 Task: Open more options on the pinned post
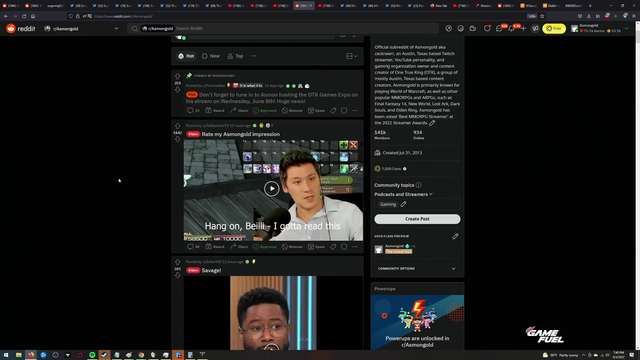point(355,111)
